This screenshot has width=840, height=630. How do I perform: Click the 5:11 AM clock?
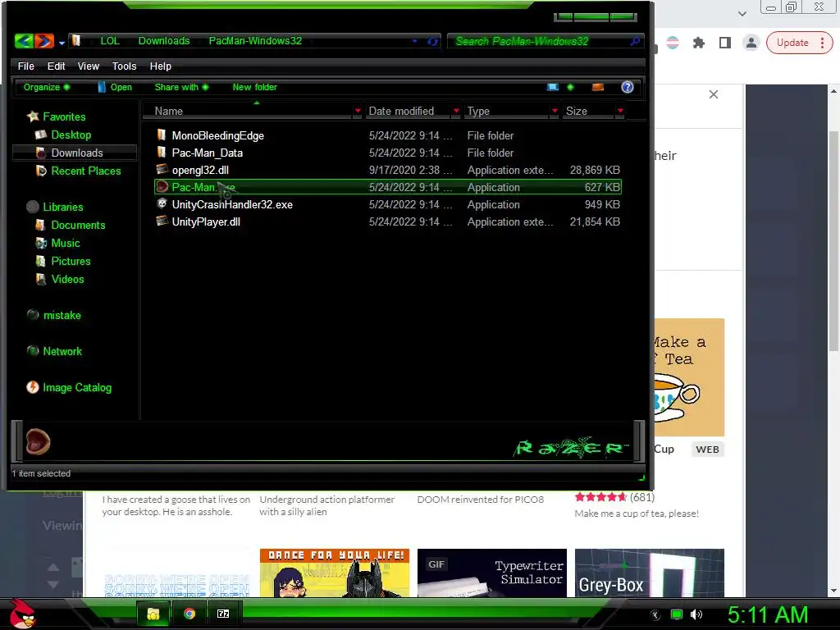(x=768, y=615)
